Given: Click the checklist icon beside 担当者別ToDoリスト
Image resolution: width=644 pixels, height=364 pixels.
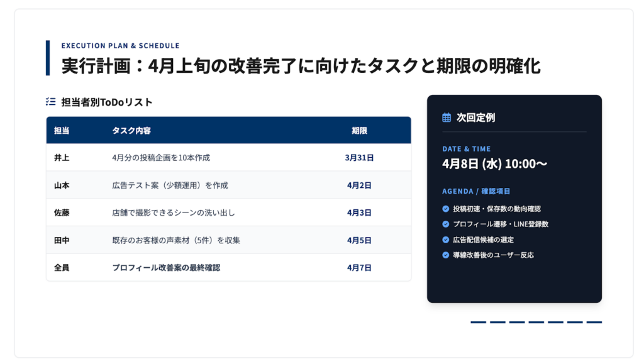Looking at the screenshot, I should tap(51, 102).
